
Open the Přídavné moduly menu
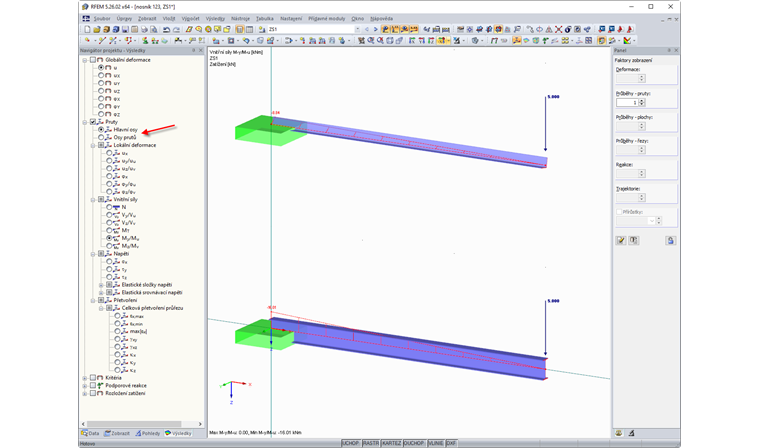click(x=327, y=18)
